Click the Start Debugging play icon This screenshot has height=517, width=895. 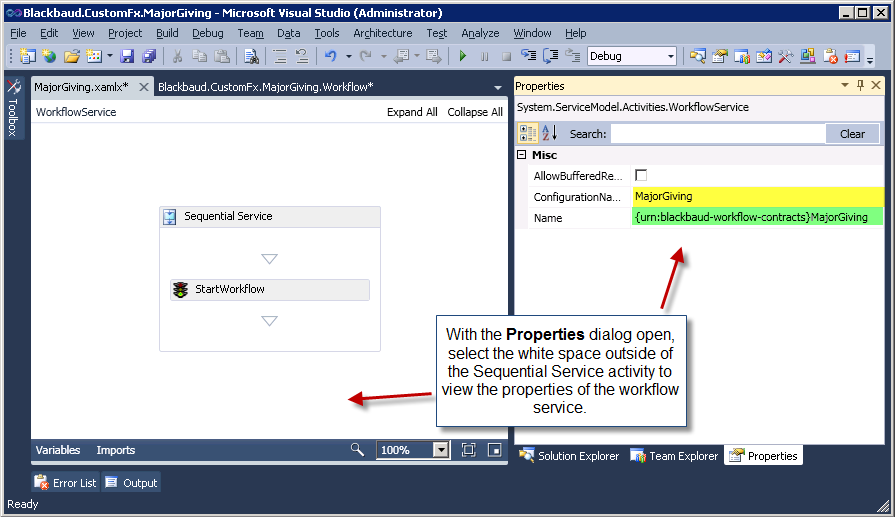coord(462,57)
